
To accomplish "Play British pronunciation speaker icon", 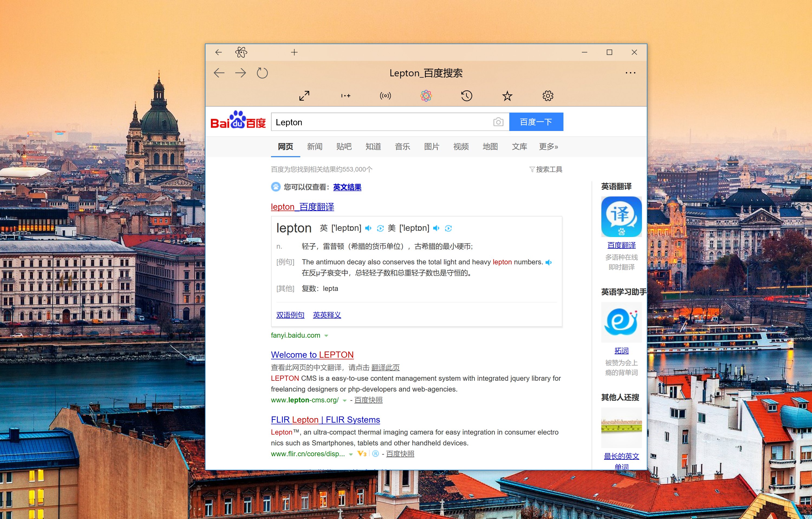I will coord(368,228).
